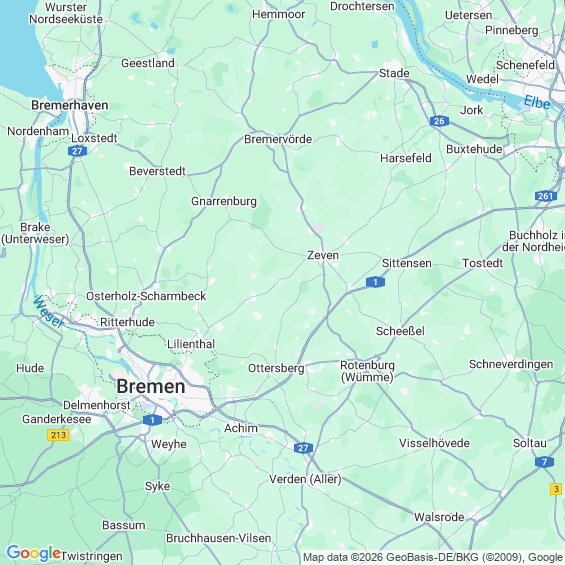
Task: Select the Stade town label
Action: coord(394,74)
